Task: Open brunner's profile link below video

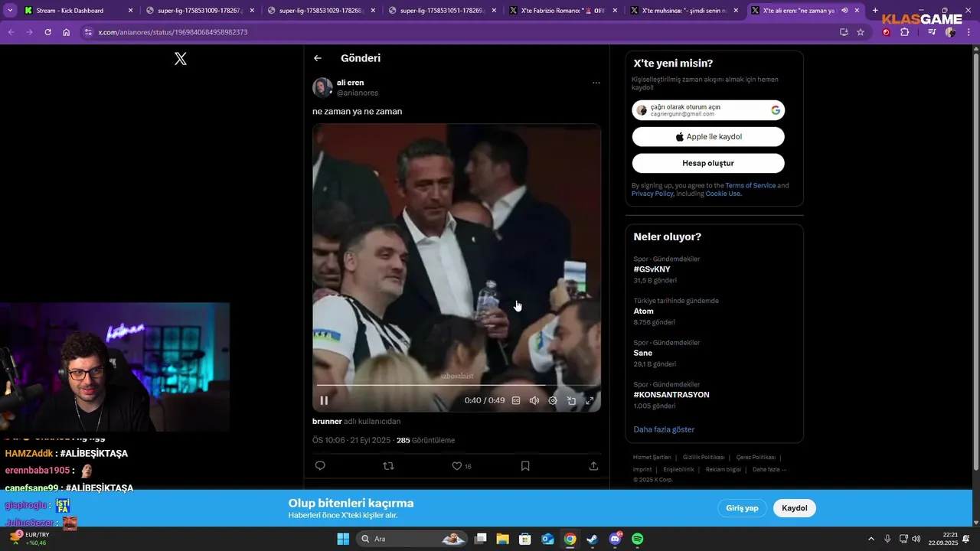Action: click(x=327, y=421)
